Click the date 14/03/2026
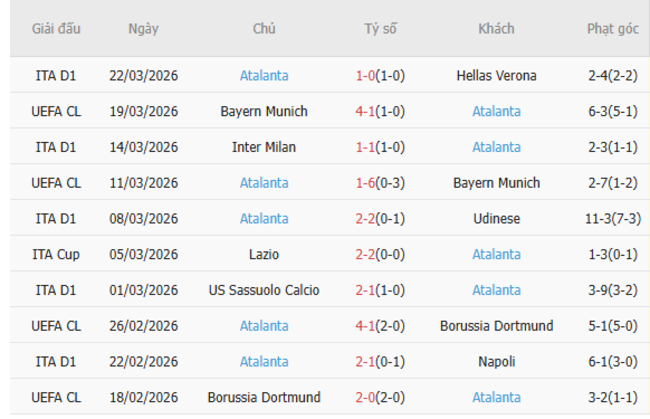650x419 pixels. 143,147
